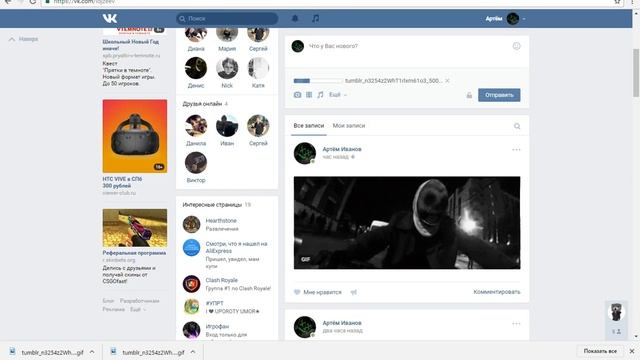Open the chat avatar at bottom right
This screenshot has width=640, height=360.
coord(616,312)
